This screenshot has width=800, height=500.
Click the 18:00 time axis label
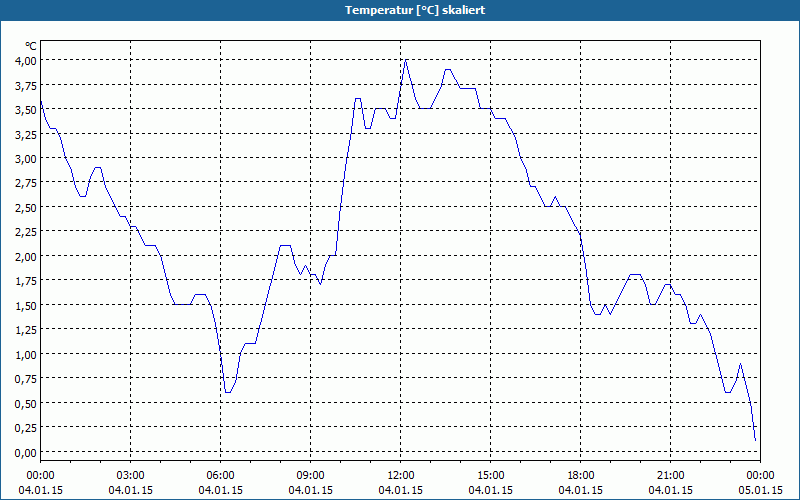[x=581, y=476]
